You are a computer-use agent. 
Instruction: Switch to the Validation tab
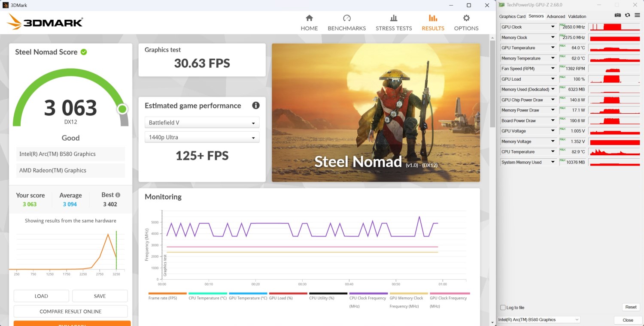click(x=577, y=16)
